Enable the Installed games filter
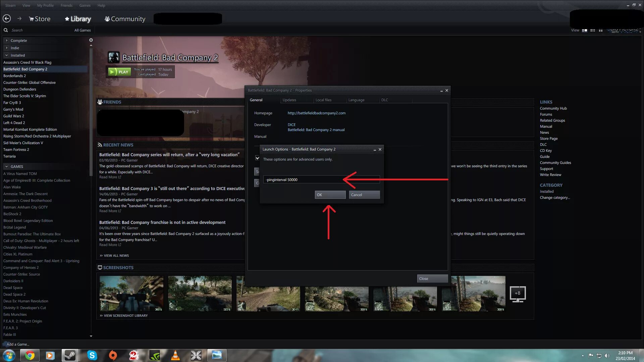This screenshot has width=644, height=362. pyautogui.click(x=18, y=55)
